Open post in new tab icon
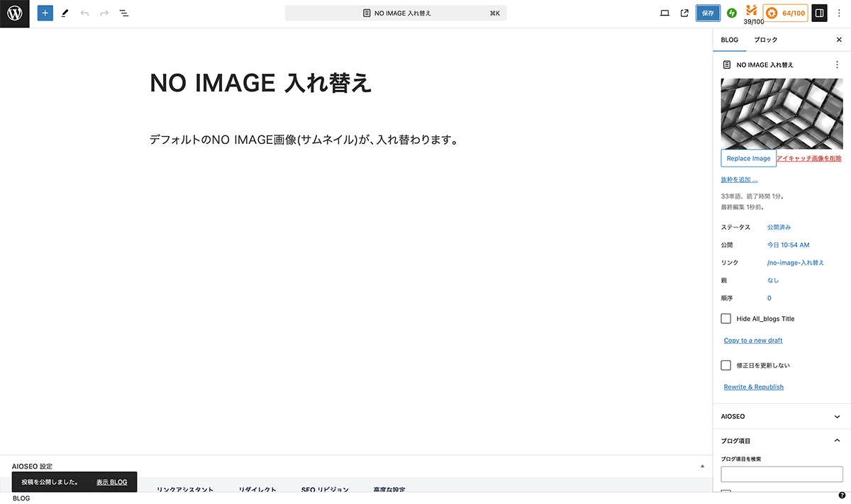851x504 pixels. point(684,13)
